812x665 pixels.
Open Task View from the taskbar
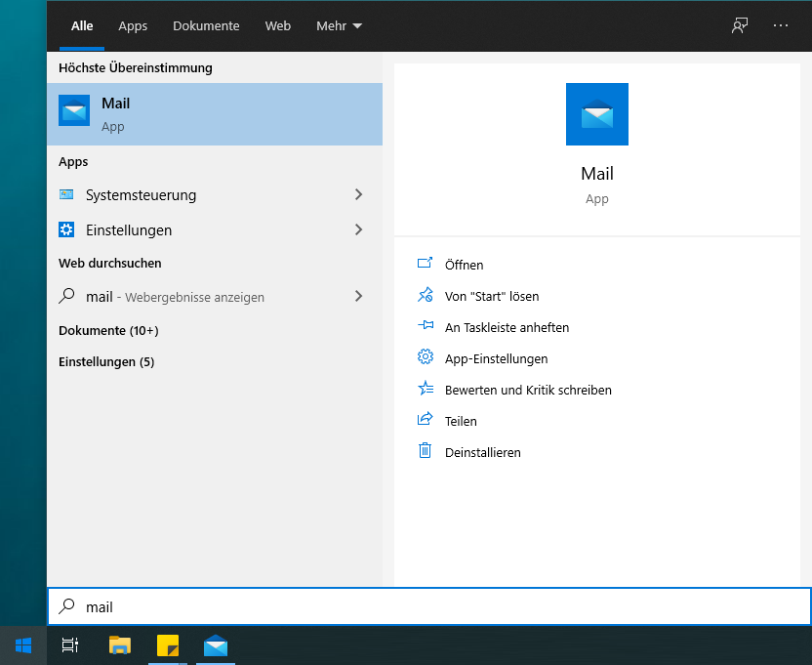(x=70, y=644)
